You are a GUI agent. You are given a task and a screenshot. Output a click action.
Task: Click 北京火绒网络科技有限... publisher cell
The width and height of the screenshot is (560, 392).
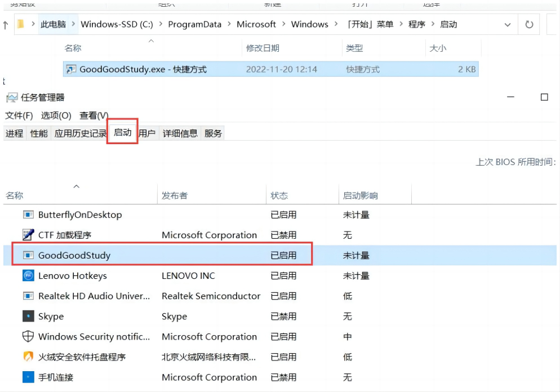pyautogui.click(x=208, y=357)
